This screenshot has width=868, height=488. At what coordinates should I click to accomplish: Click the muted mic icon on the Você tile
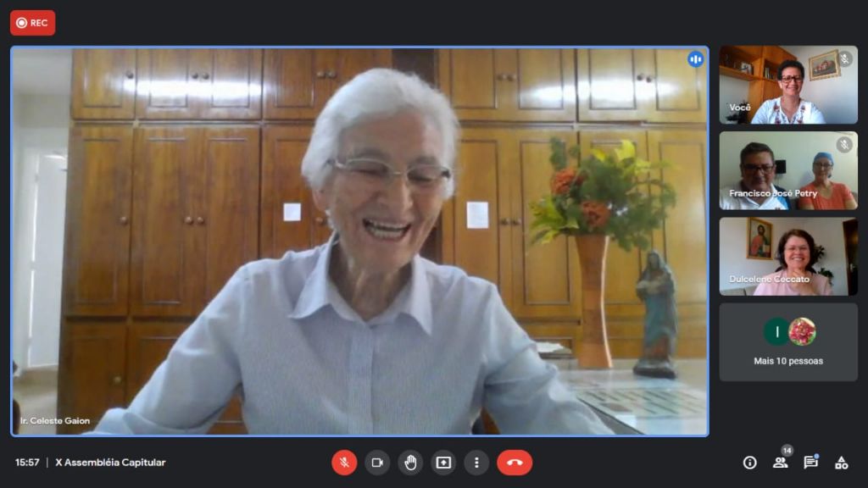(844, 59)
